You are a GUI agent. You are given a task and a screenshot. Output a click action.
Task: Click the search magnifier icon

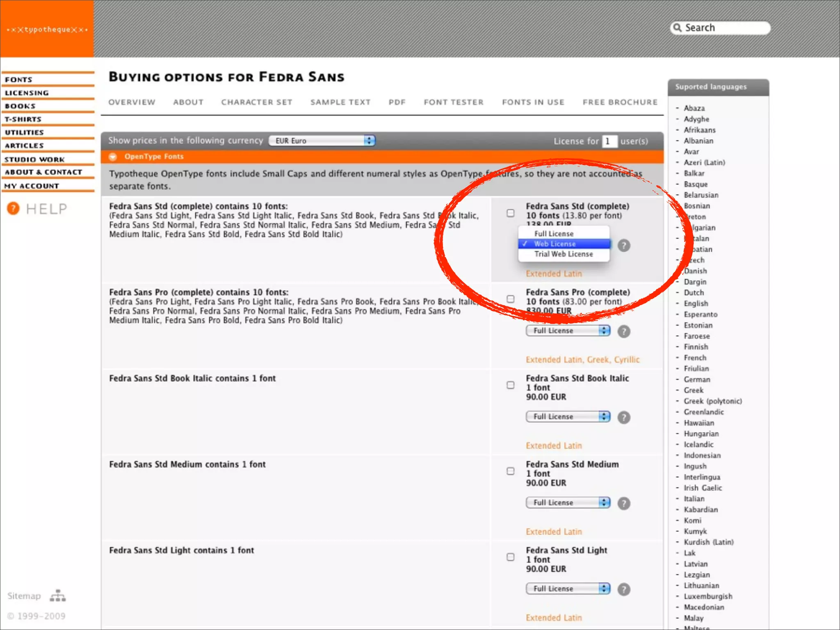678,27
